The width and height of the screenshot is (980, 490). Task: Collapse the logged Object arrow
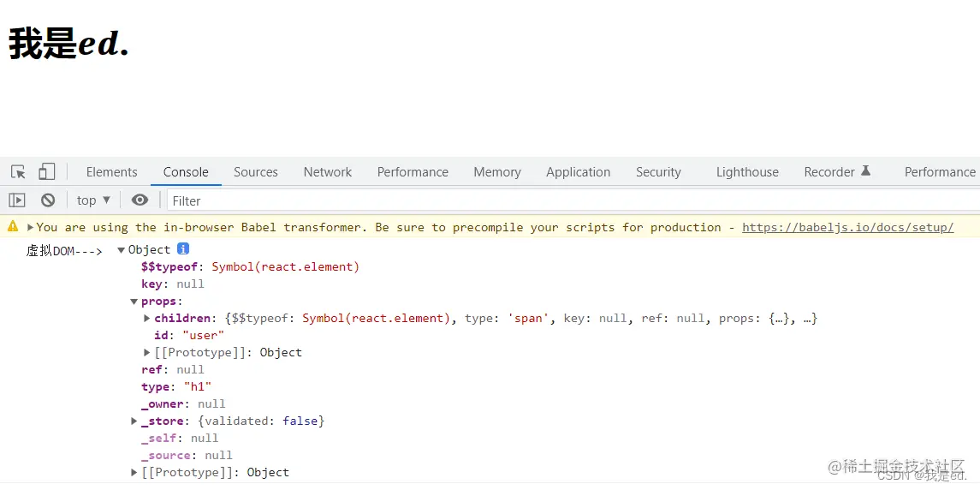122,249
